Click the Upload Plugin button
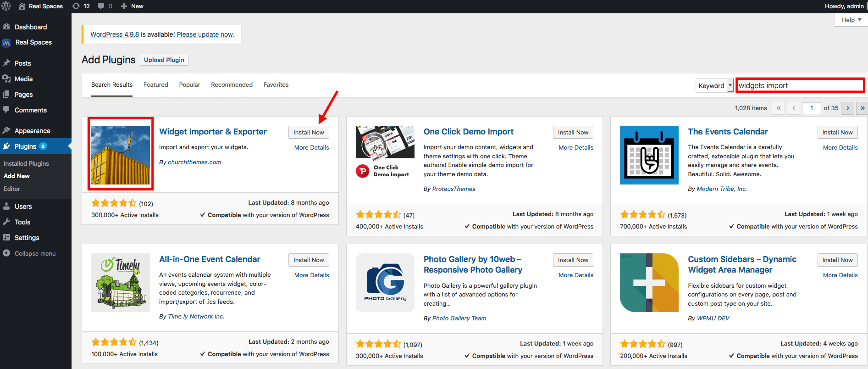 (x=164, y=60)
